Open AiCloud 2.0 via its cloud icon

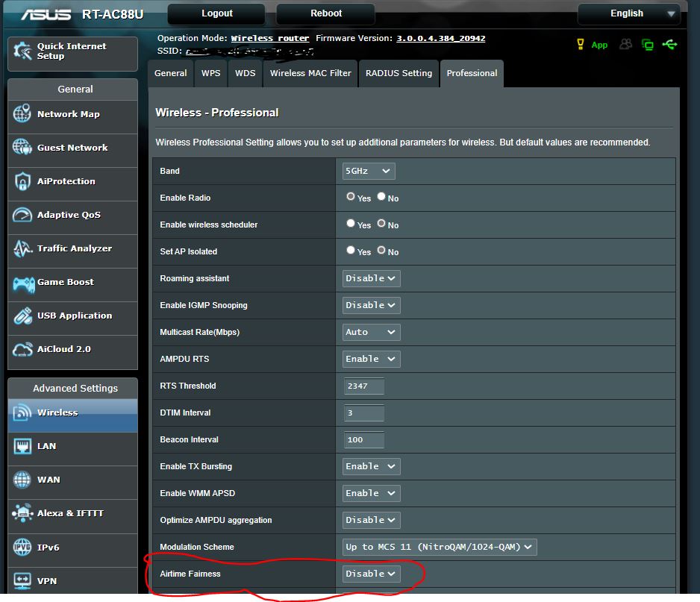point(22,349)
